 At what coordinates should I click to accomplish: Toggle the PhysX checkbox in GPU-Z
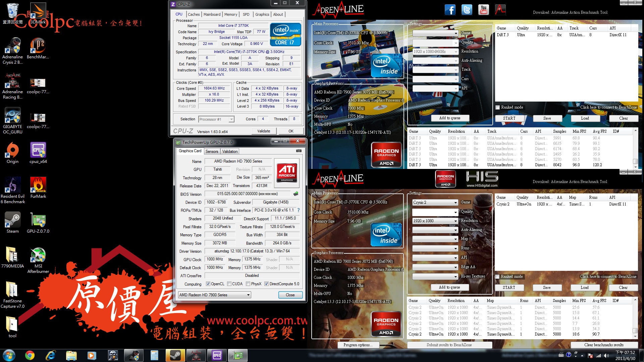pos(248,284)
